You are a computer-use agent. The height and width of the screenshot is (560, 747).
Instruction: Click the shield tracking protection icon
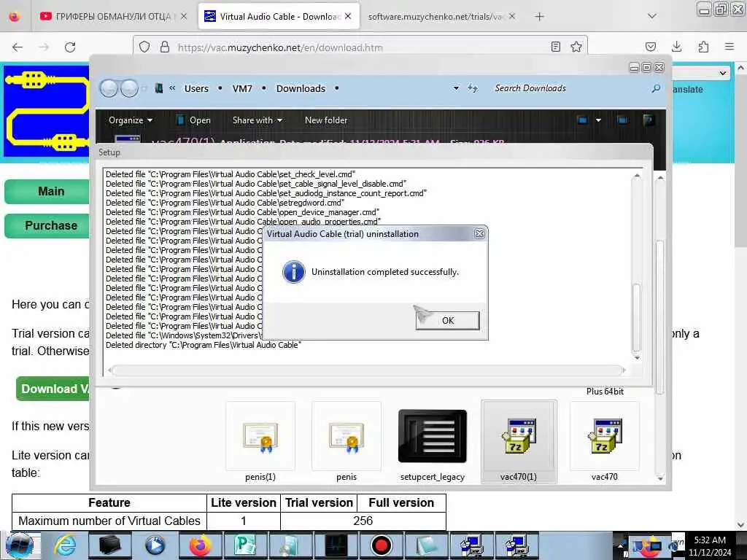pyautogui.click(x=144, y=47)
